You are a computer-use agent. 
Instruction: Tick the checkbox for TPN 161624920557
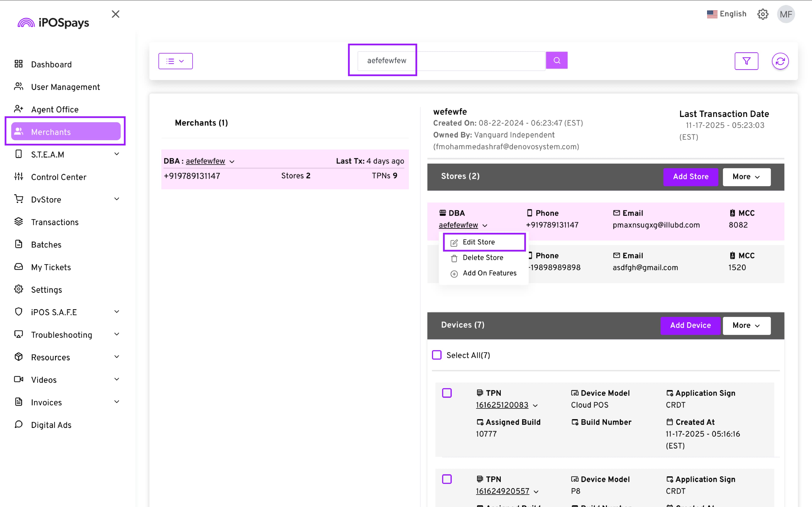(447, 479)
